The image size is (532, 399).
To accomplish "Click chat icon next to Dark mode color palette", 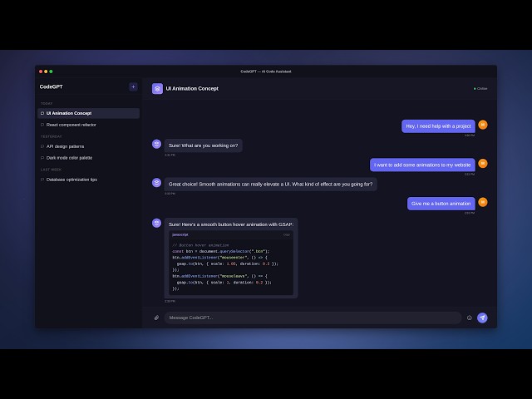I will (x=42, y=158).
